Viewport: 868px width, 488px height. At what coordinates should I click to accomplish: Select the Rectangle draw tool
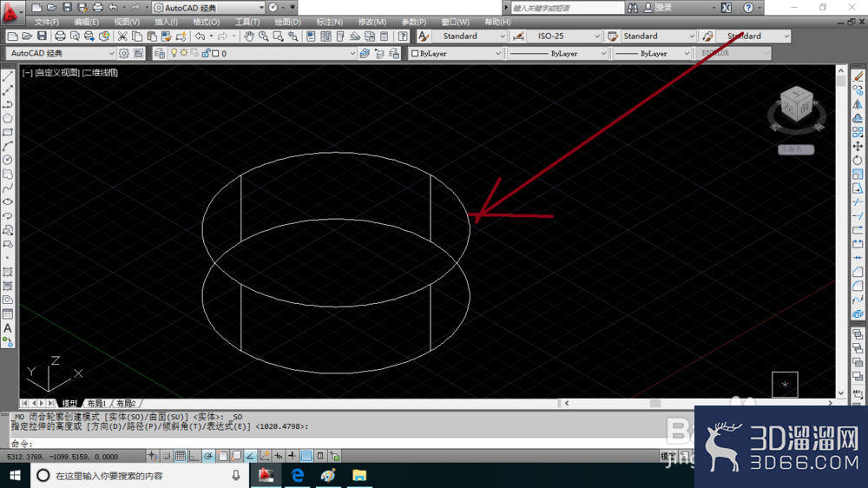pyautogui.click(x=8, y=132)
